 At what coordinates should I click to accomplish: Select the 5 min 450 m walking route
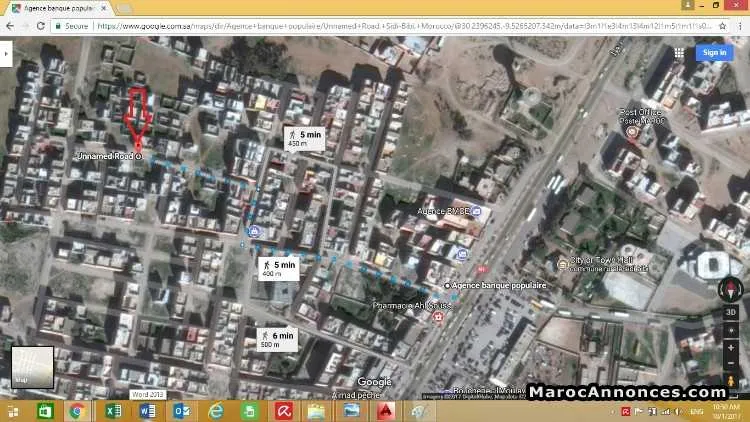point(304,139)
